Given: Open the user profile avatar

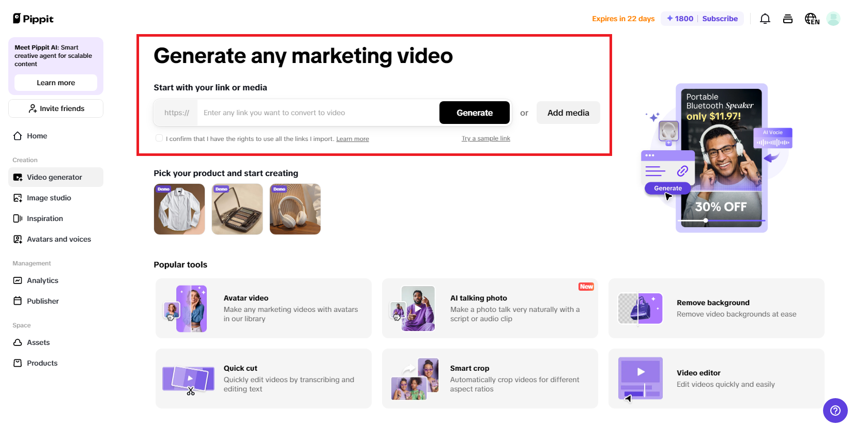Looking at the screenshot, I should (833, 19).
